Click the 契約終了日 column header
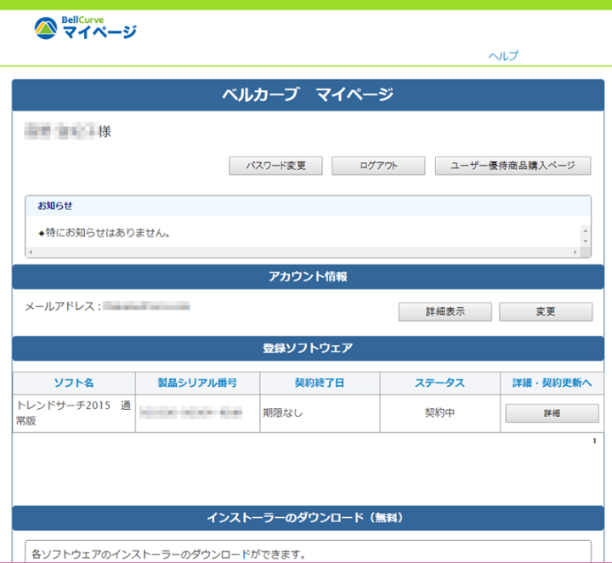The width and height of the screenshot is (612, 563). click(x=320, y=383)
